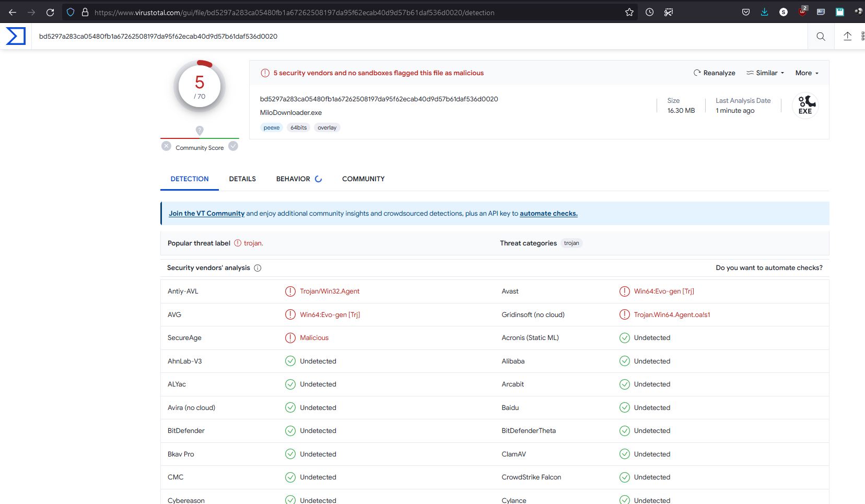This screenshot has width=865, height=504.
Task: Click security vendors' analysis info icon
Action: point(258,268)
